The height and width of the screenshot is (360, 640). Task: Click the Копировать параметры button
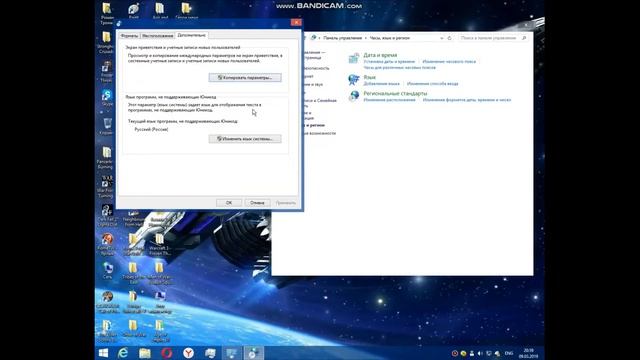pyautogui.click(x=245, y=78)
